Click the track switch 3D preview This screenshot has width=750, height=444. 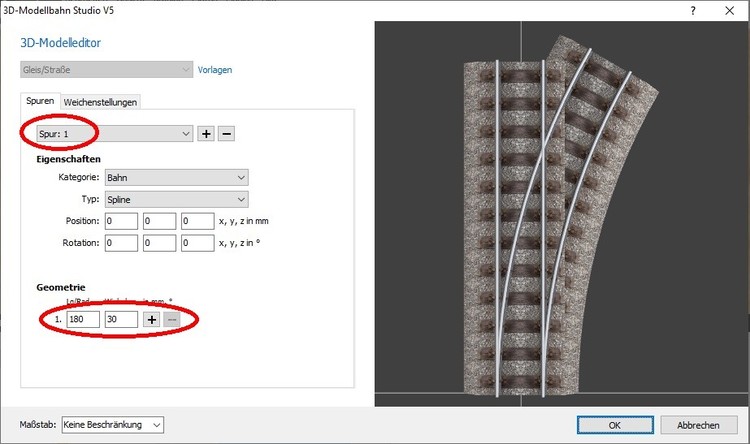(x=562, y=213)
